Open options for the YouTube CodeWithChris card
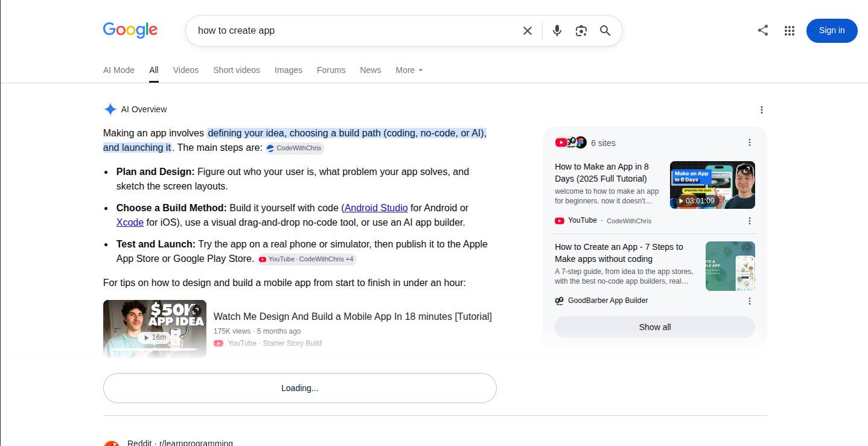The image size is (868, 446). [x=750, y=221]
